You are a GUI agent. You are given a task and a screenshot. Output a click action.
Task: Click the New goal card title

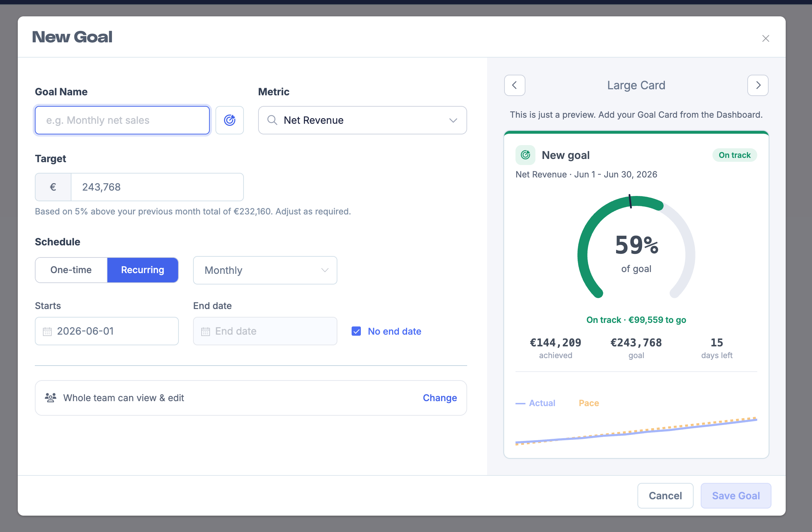pyautogui.click(x=566, y=155)
